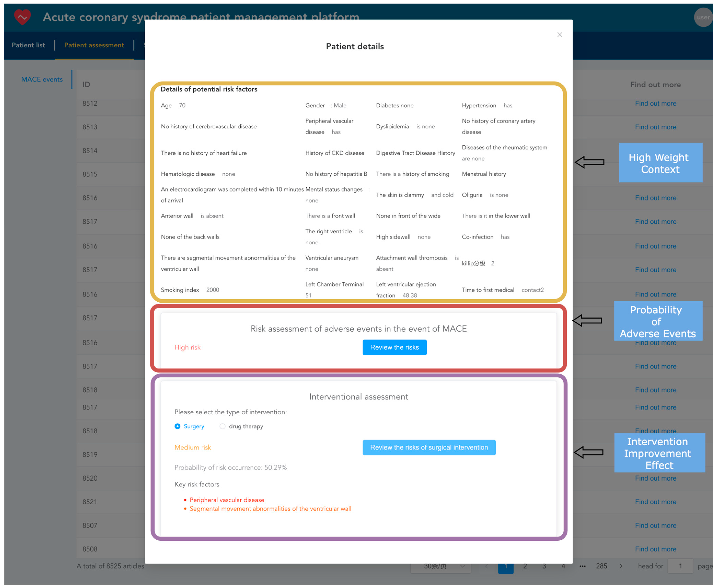This screenshot has height=588, width=717.
Task: Jump to last page 285
Action: (601, 566)
